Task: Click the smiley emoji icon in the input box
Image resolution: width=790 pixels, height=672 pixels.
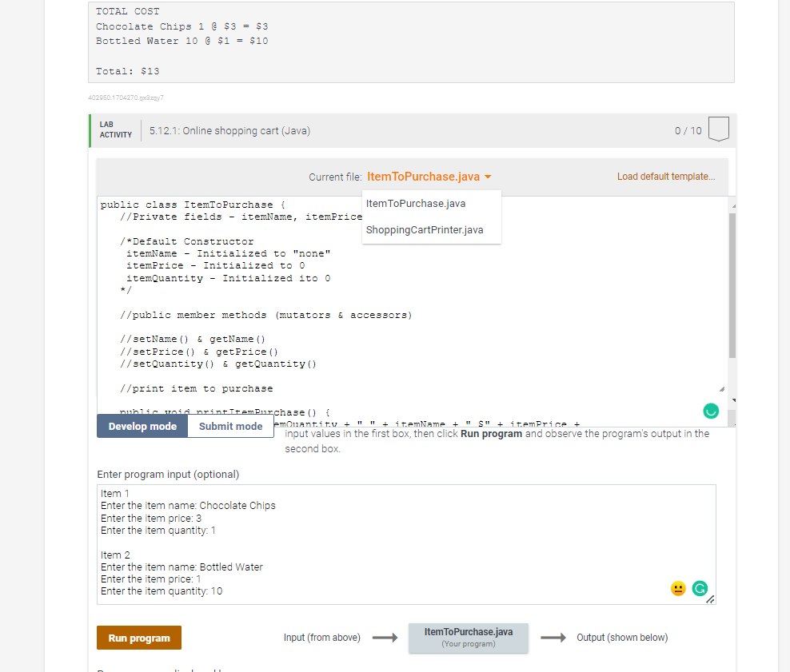Action: pos(678,588)
